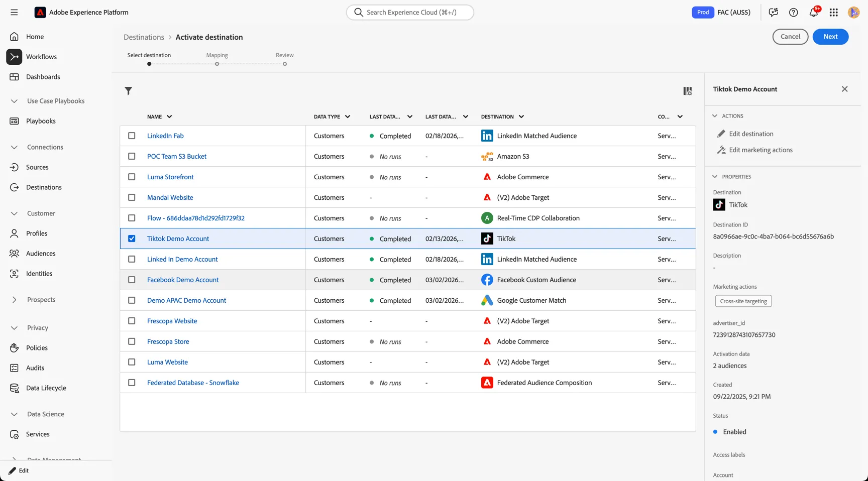Image resolution: width=868 pixels, height=481 pixels.
Task: Click the Next button
Action: pyautogui.click(x=830, y=37)
